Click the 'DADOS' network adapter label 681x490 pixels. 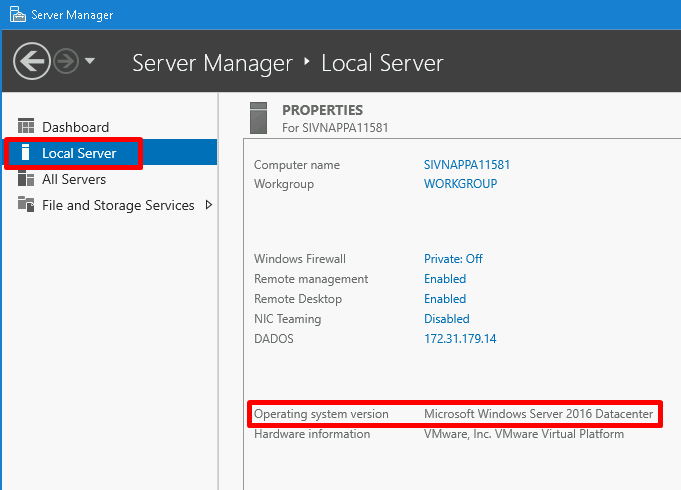coord(274,339)
